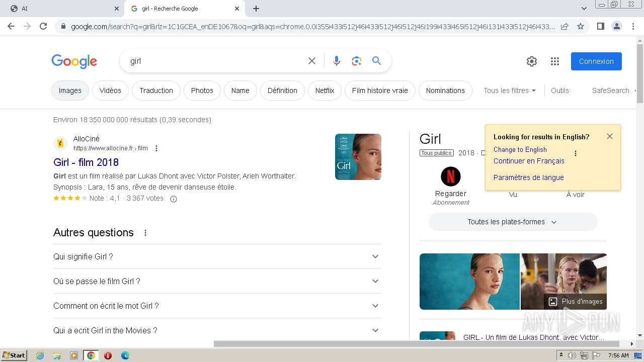Select Film histoire vraie filter chip

pos(380,90)
